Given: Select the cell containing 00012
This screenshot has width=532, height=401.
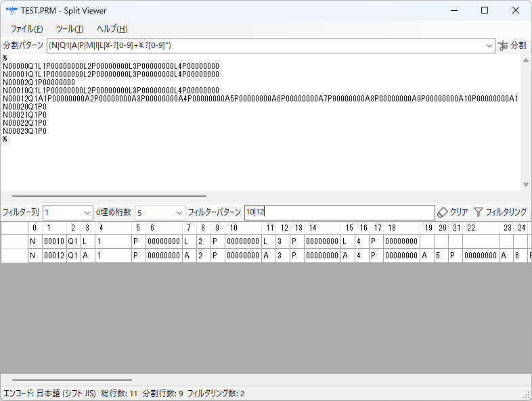Looking at the screenshot, I should coord(53,256).
